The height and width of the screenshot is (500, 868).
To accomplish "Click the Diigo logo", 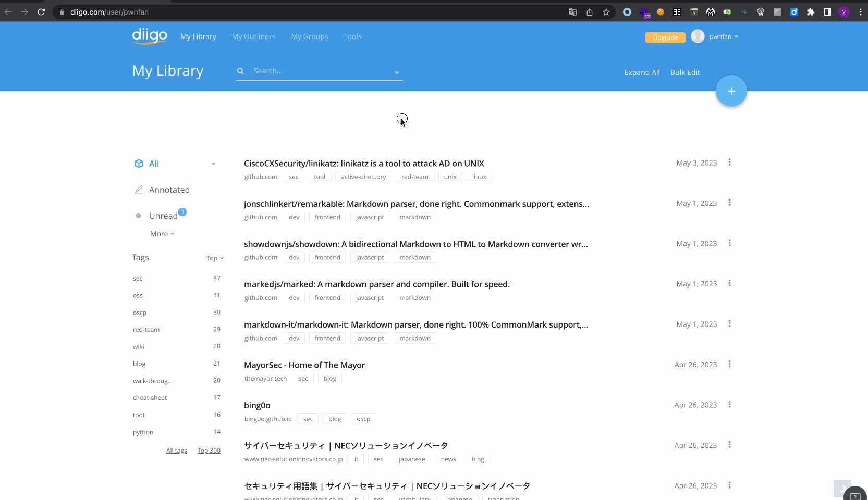I will 150,36.
